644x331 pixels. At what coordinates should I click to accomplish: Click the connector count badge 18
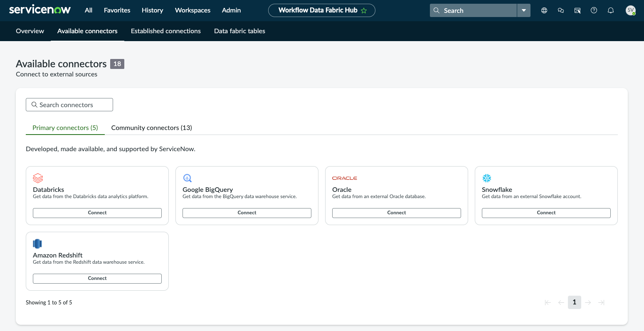117,64
